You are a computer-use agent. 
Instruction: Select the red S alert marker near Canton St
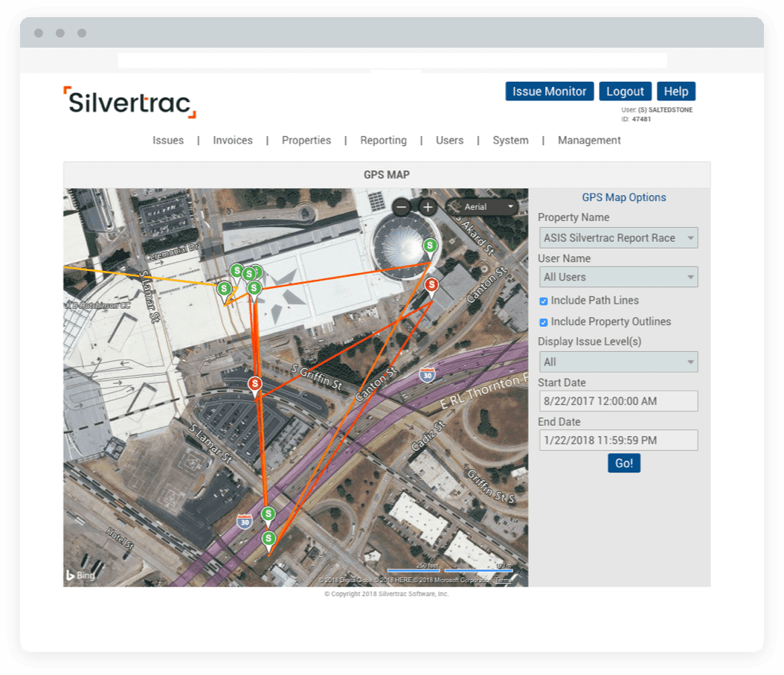pos(430,284)
